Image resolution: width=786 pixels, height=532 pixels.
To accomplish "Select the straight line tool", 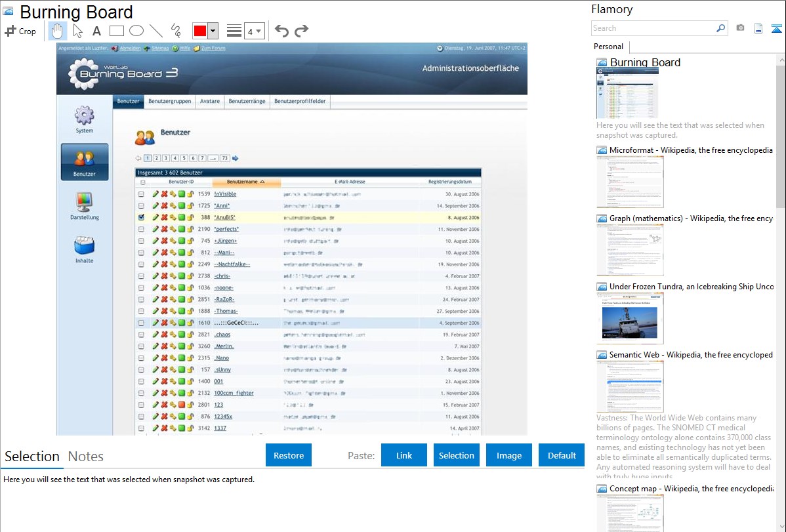I will (x=156, y=31).
